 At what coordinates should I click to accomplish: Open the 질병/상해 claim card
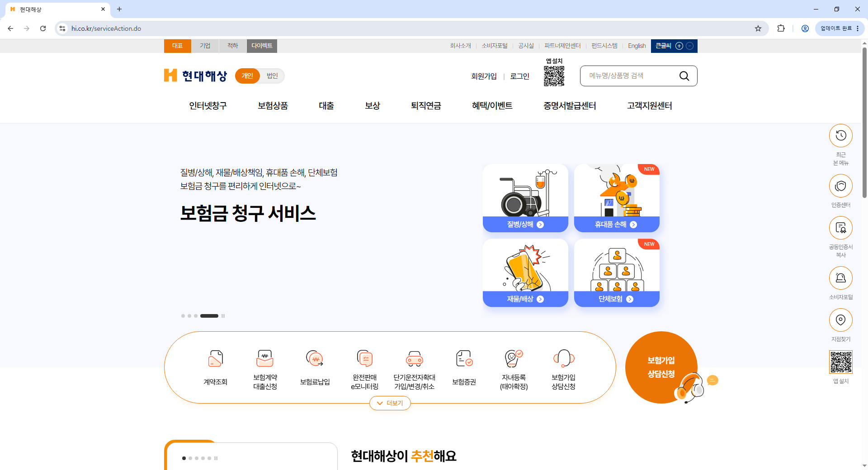525,198
